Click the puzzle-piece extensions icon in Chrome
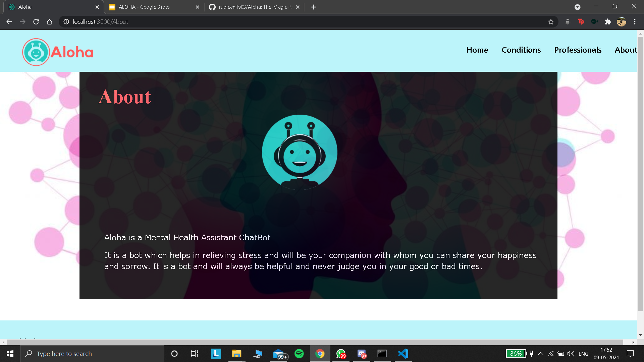 click(x=608, y=21)
